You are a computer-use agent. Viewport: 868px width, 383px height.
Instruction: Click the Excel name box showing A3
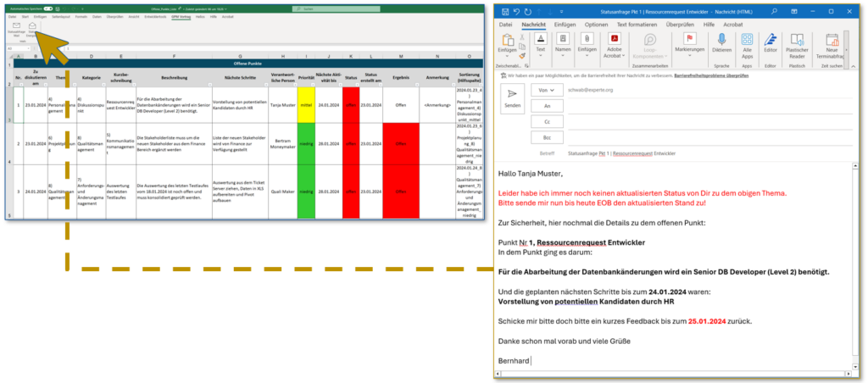(17, 48)
